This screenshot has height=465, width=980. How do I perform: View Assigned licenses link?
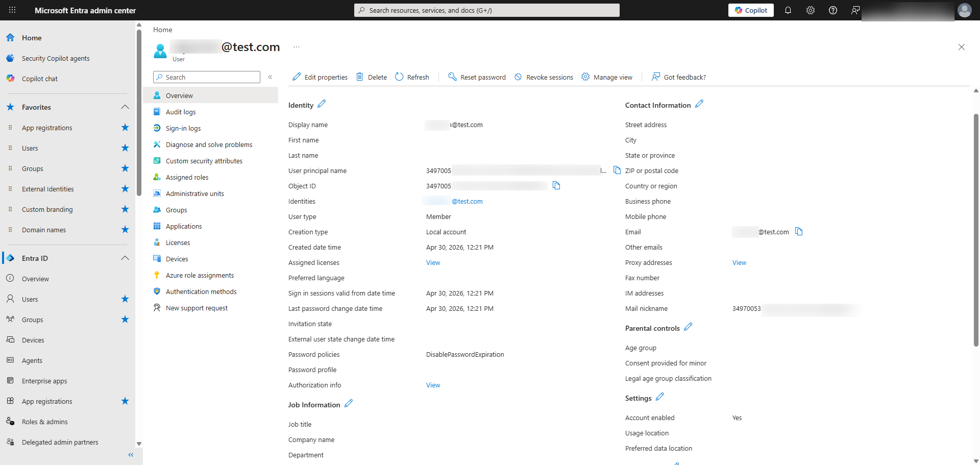click(433, 262)
